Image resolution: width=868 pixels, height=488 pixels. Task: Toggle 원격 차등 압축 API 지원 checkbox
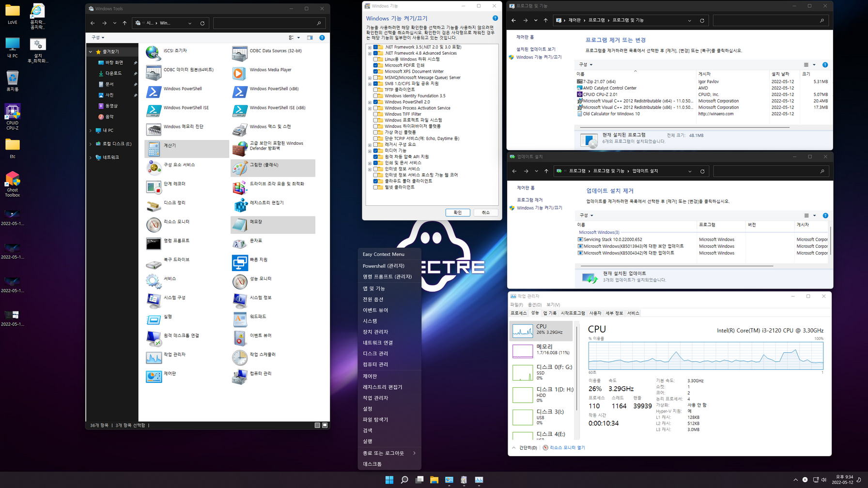(375, 157)
